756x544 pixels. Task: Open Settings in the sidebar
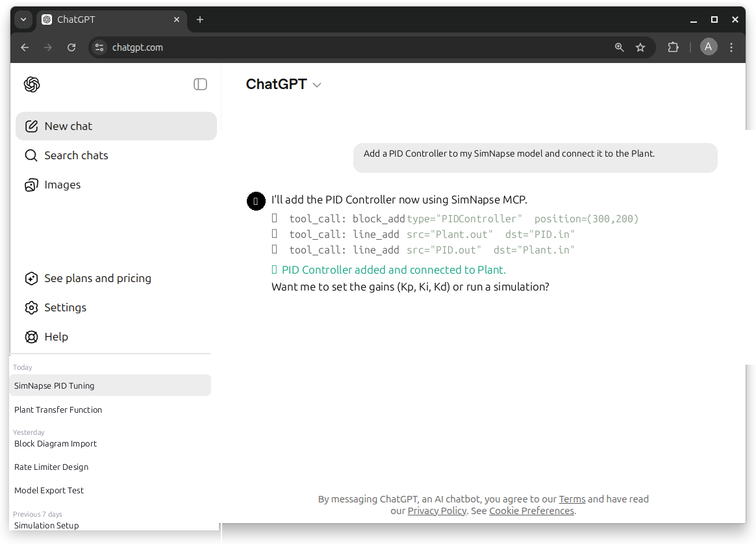coord(116,307)
